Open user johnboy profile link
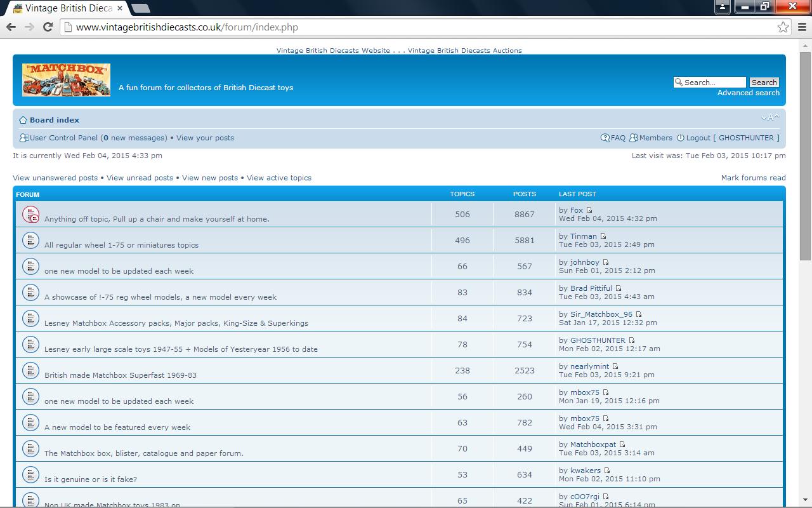 coord(585,262)
